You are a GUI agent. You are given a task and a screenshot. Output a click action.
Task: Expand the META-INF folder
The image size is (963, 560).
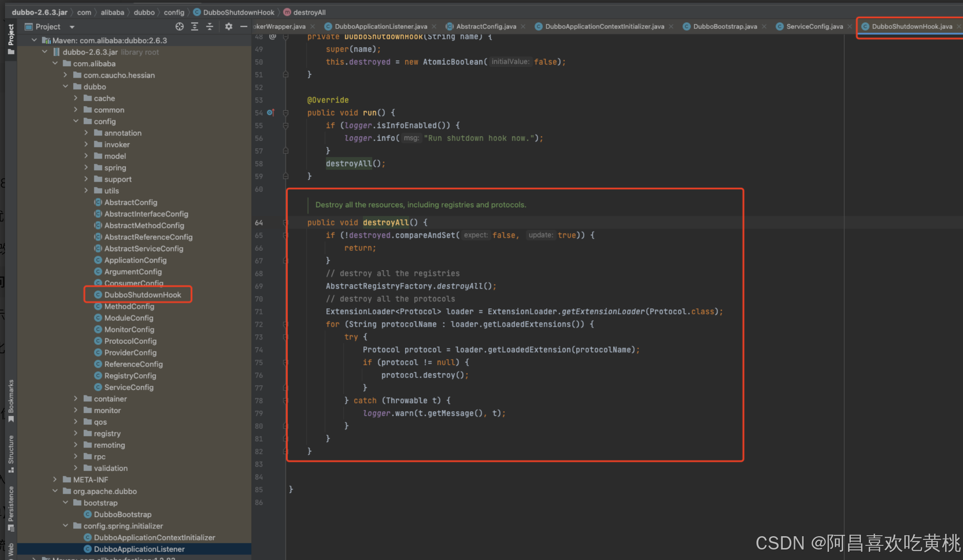pyautogui.click(x=55, y=479)
